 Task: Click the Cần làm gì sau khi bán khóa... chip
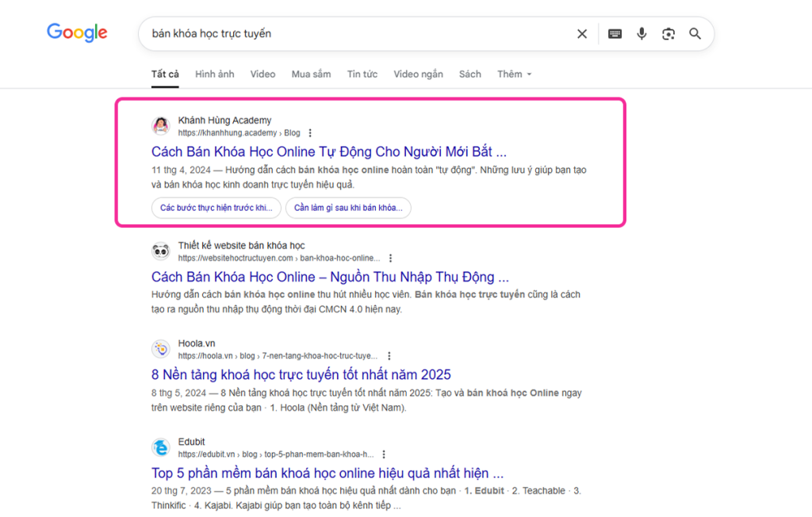click(348, 208)
